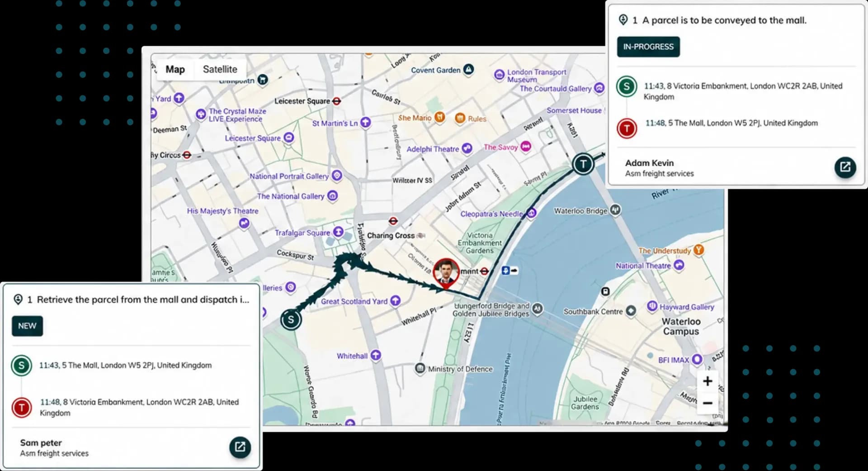The width and height of the screenshot is (868, 471).
Task: Switch to the Satellite view tab
Action: click(220, 69)
